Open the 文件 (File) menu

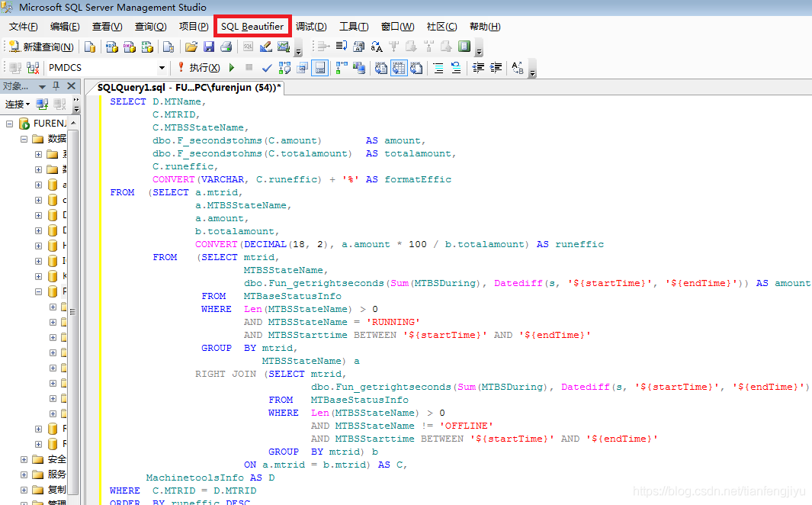(x=24, y=27)
